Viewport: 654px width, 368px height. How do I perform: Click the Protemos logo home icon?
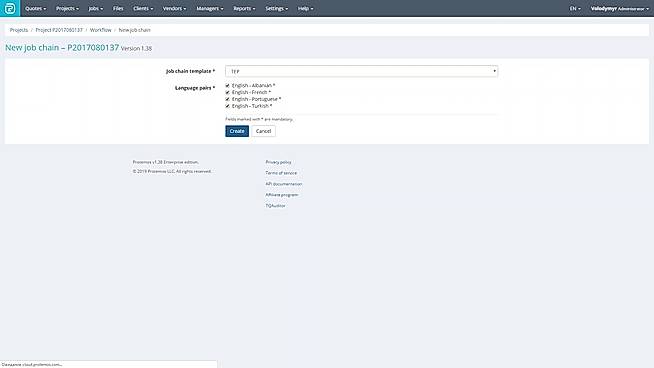point(10,8)
